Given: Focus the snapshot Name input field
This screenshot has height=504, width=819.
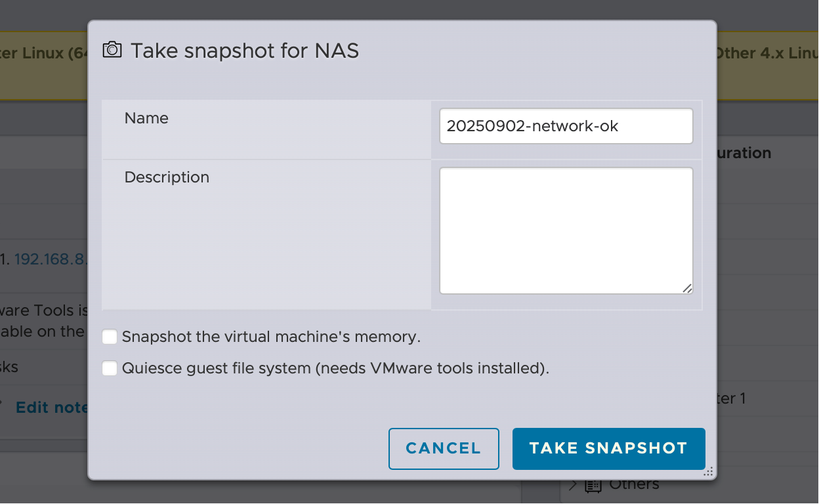Looking at the screenshot, I should [566, 126].
